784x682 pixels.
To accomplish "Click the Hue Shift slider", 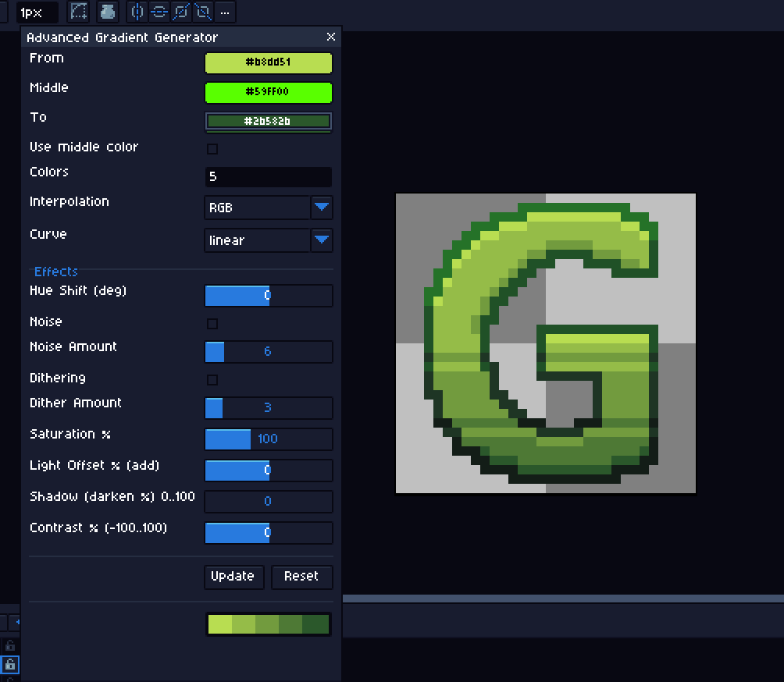I will point(269,295).
